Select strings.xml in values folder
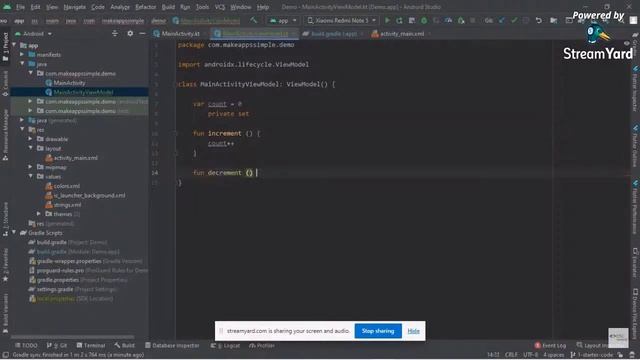Image resolution: width=640 pixels, height=360 pixels. [67, 204]
